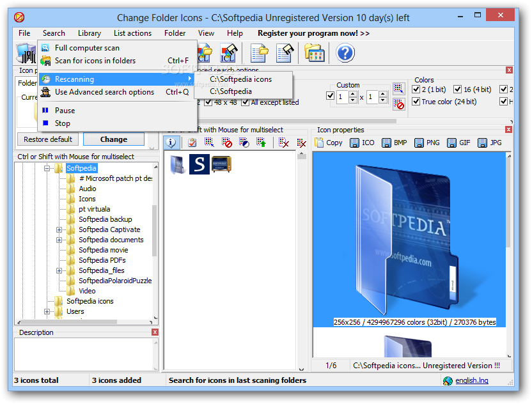Select all sizes icon beside Custom
The width and height of the screenshot is (532, 404).
point(398,88)
